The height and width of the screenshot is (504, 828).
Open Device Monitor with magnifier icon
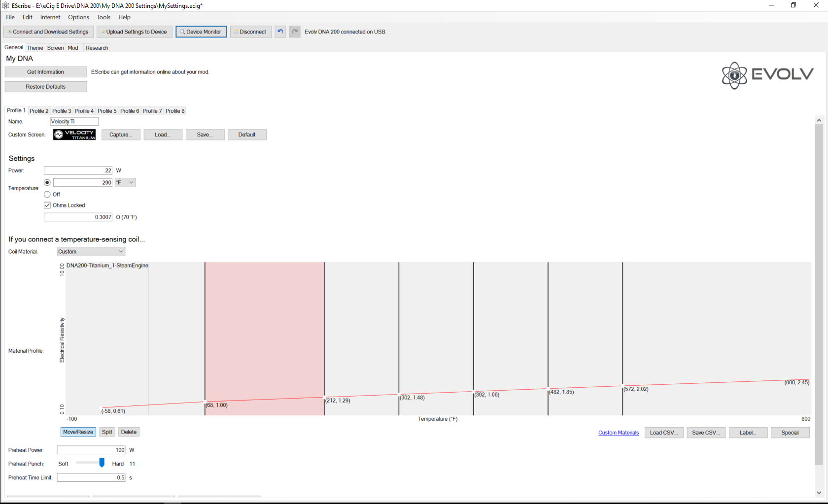click(x=201, y=32)
